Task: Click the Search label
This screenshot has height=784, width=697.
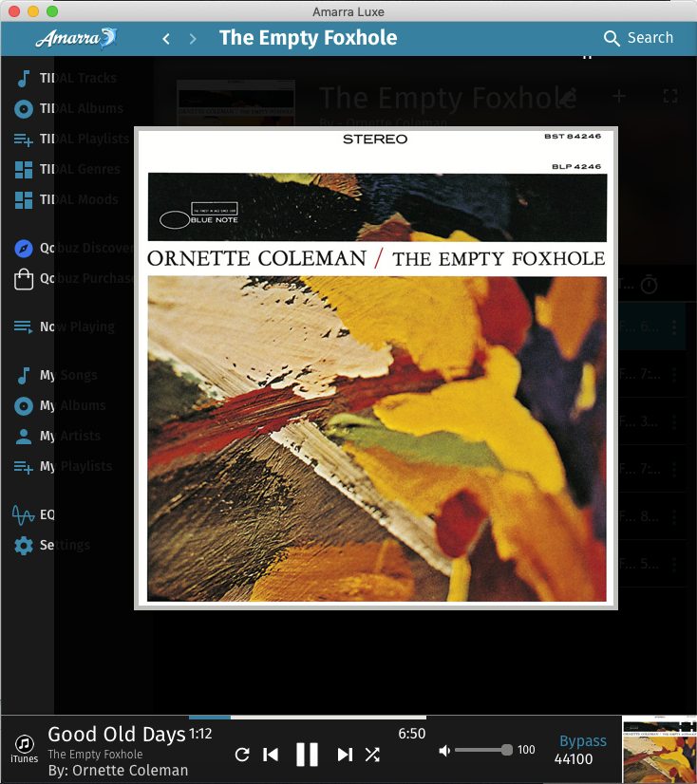Action: pos(650,38)
